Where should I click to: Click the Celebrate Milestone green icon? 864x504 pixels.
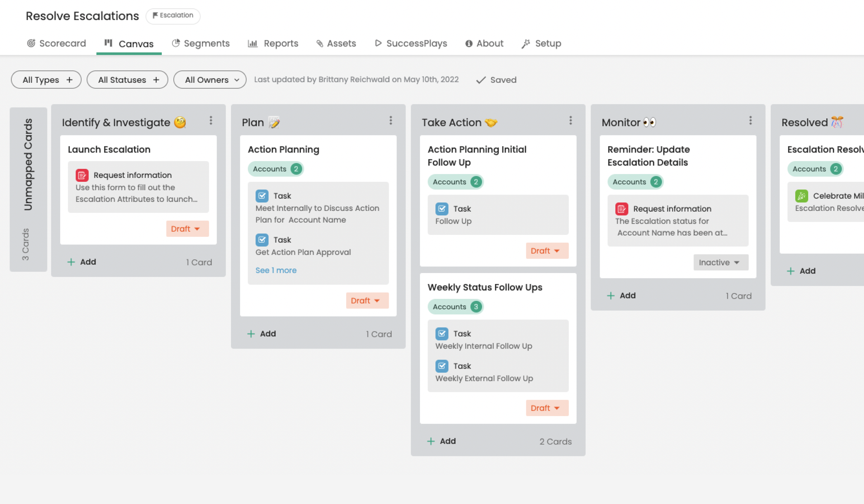[802, 196]
